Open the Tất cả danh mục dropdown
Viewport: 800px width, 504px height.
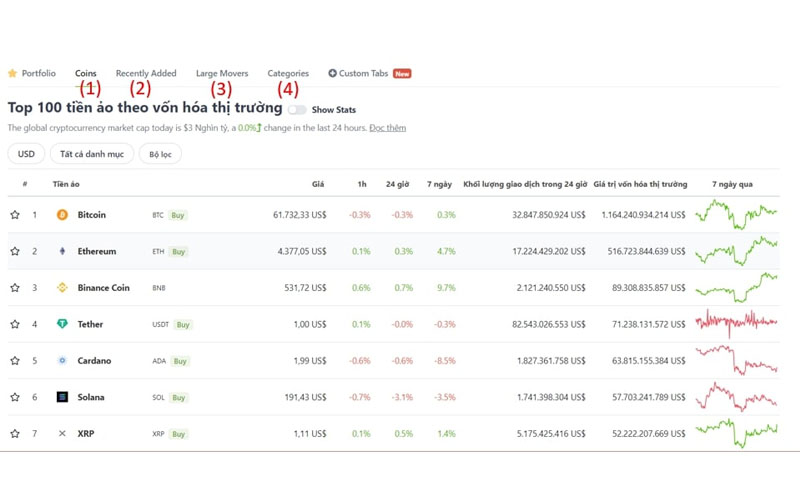click(92, 154)
